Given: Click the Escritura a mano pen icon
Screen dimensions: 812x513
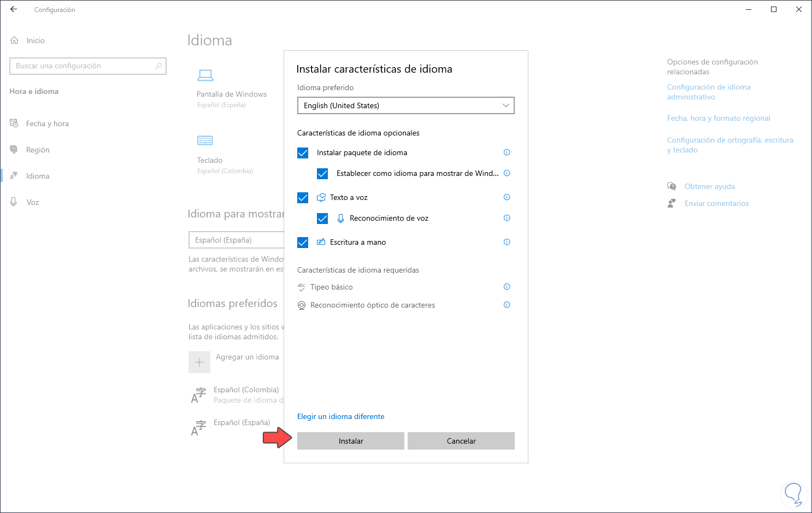Looking at the screenshot, I should click(321, 242).
